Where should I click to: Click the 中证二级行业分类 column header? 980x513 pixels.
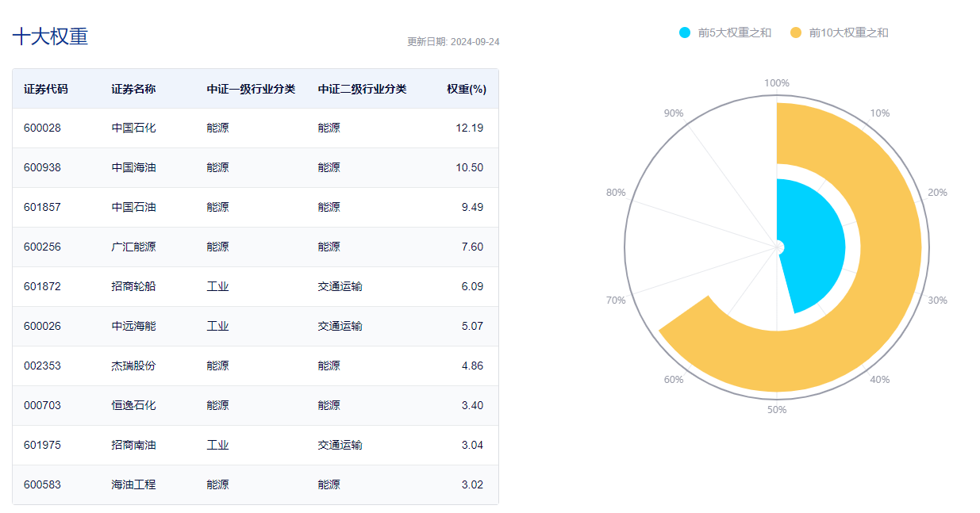(x=362, y=89)
